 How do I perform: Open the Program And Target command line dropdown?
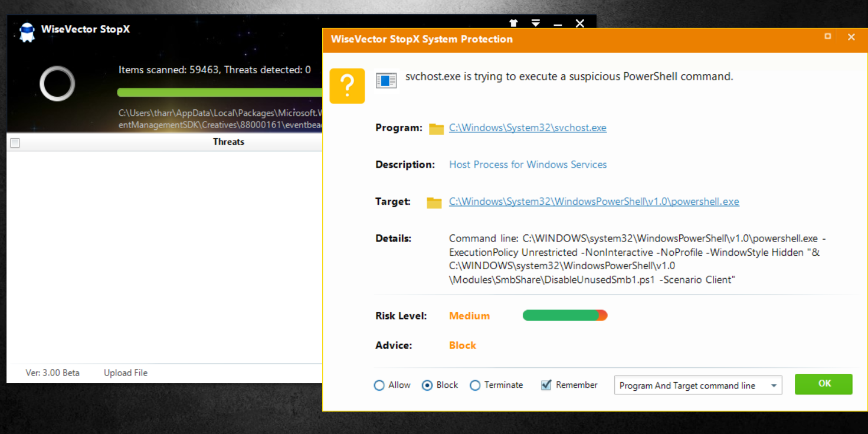698,386
